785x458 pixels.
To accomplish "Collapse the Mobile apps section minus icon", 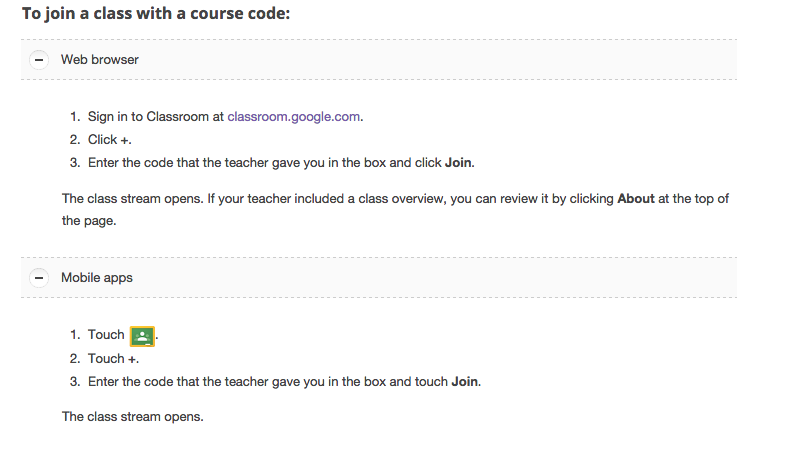I will pos(39,278).
